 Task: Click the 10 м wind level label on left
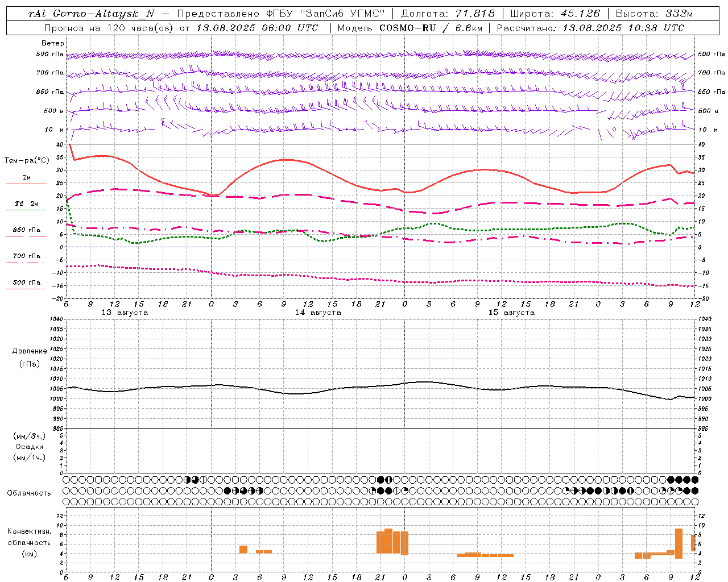click(53, 130)
